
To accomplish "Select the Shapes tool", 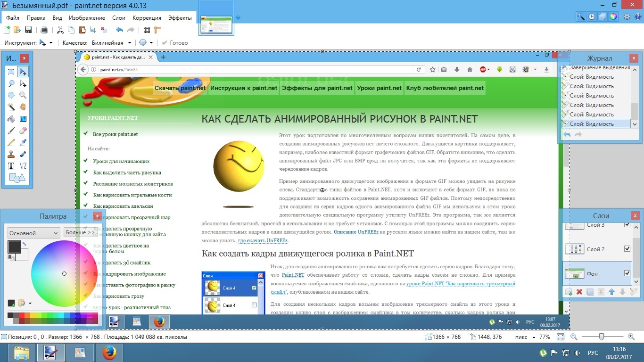I will [17, 178].
